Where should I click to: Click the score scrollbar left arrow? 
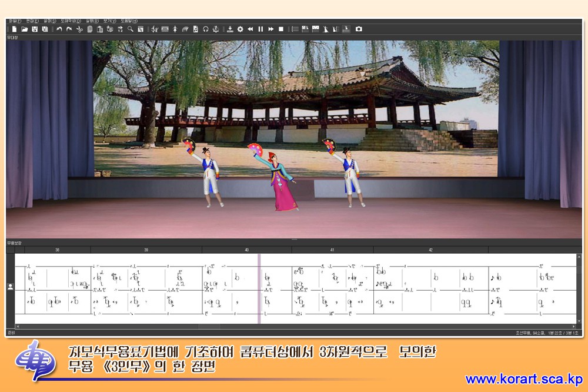(17, 327)
